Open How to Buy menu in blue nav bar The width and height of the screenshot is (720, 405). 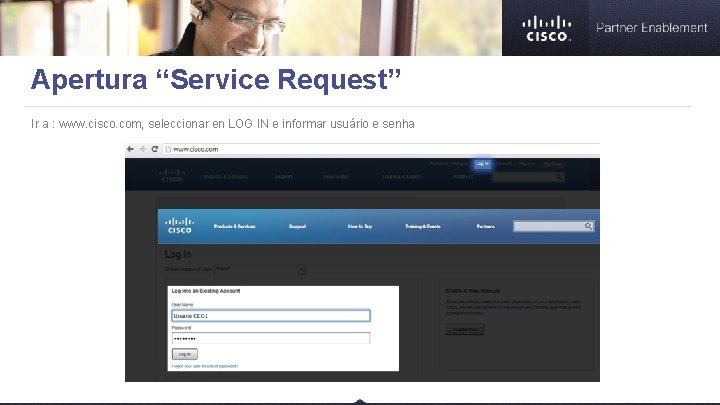click(x=360, y=226)
